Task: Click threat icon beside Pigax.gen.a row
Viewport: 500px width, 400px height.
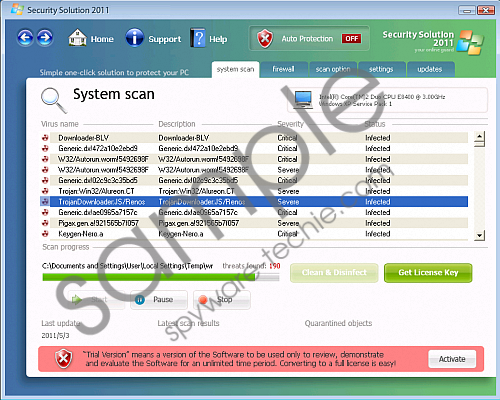Action: pos(45,223)
